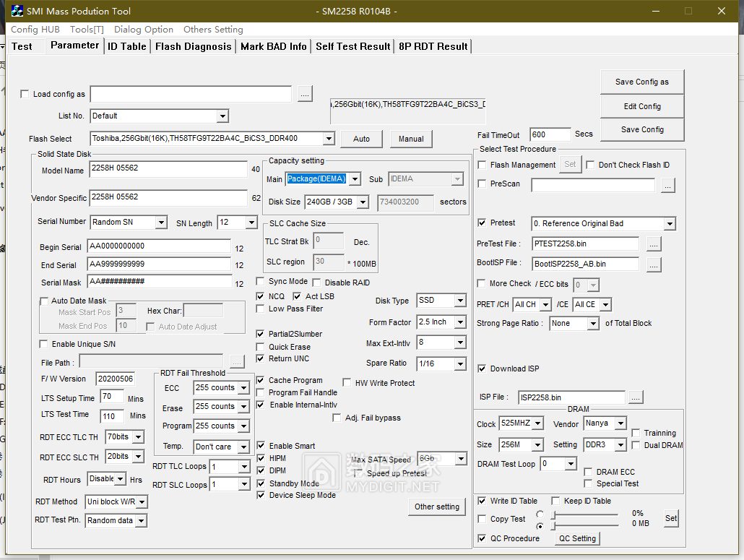Toggle the Pretest checkbox
744x560 pixels.
click(x=482, y=223)
